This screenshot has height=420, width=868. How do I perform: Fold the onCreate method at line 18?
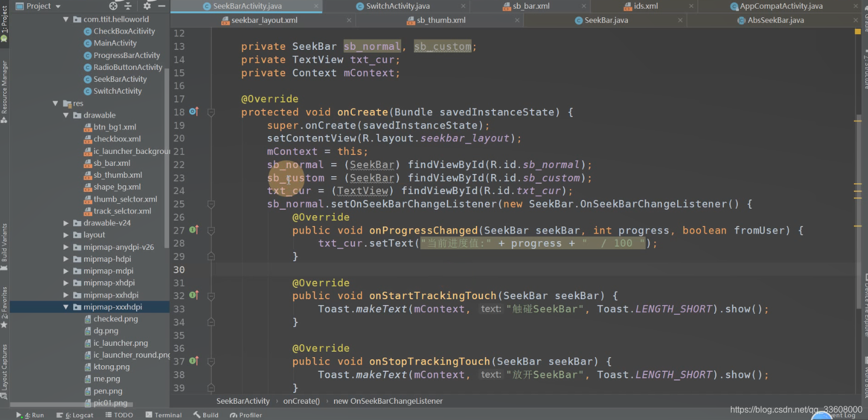[211, 112]
